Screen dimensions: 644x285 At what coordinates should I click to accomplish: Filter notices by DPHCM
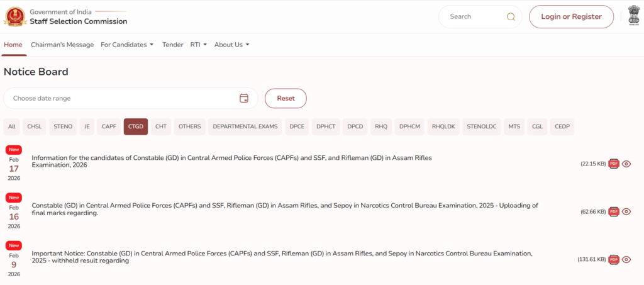410,127
